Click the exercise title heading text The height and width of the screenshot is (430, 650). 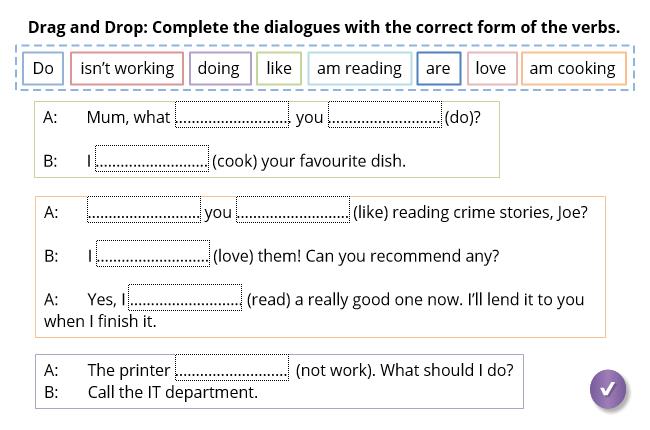tap(324, 27)
